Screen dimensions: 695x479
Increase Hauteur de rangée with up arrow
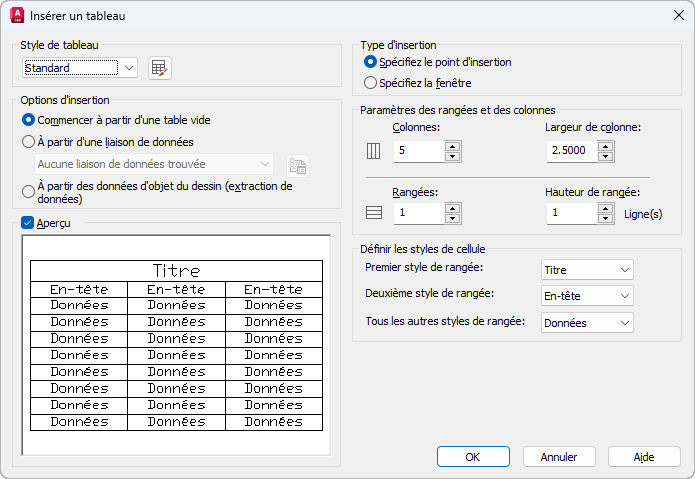point(605,208)
